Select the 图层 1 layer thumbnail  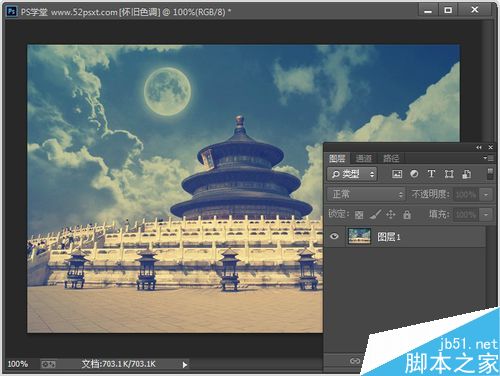(359, 236)
